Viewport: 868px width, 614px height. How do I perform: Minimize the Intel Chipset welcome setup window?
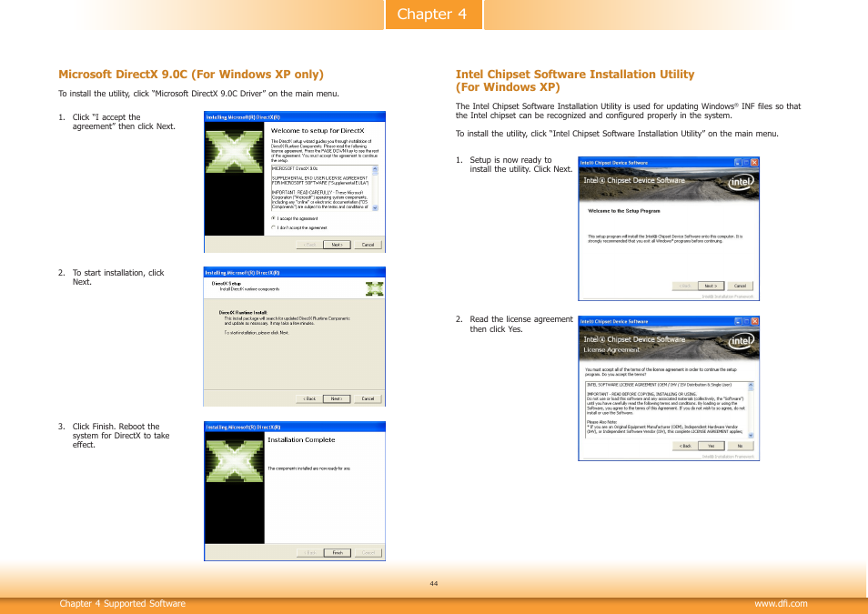pos(738,162)
